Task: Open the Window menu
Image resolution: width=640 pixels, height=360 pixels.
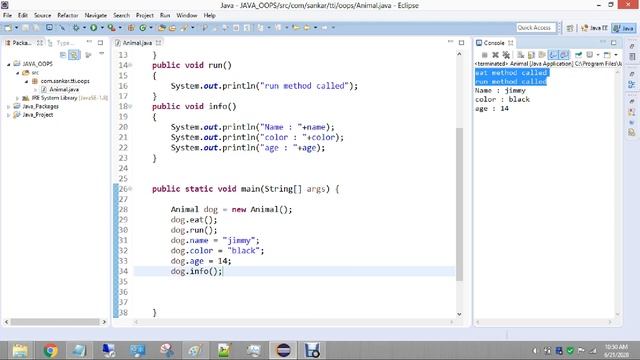Action: [187, 16]
